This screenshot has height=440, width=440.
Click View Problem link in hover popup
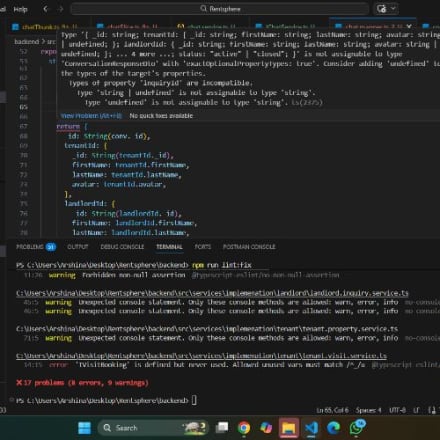click(91, 116)
